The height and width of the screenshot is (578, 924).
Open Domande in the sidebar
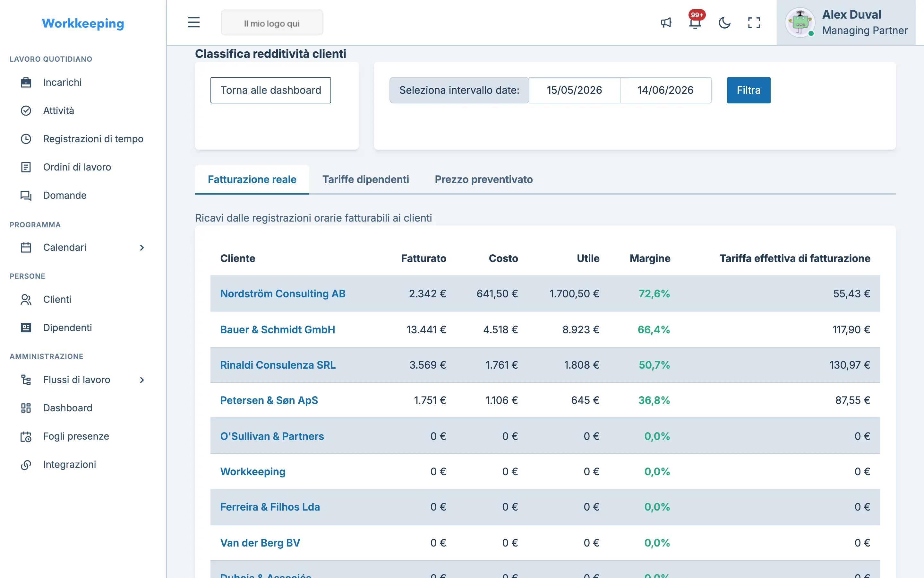pyautogui.click(x=65, y=195)
